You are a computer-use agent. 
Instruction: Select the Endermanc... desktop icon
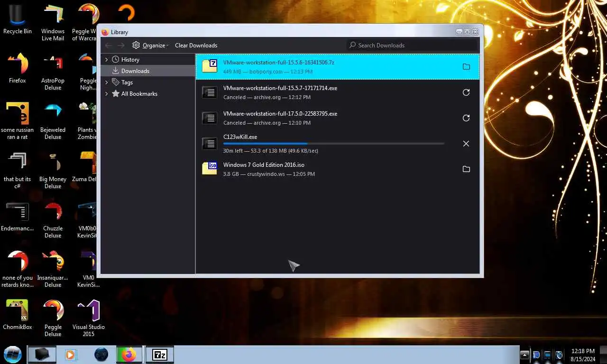coord(18,218)
